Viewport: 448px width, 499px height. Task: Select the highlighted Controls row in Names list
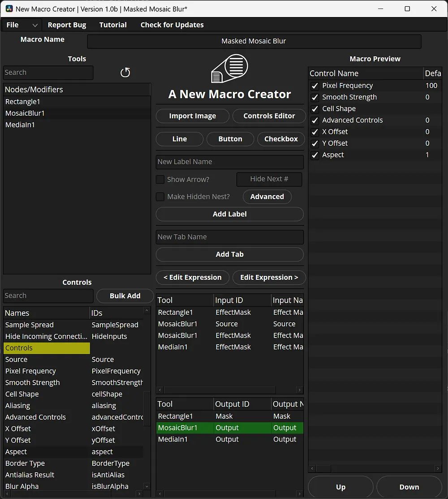(47, 348)
